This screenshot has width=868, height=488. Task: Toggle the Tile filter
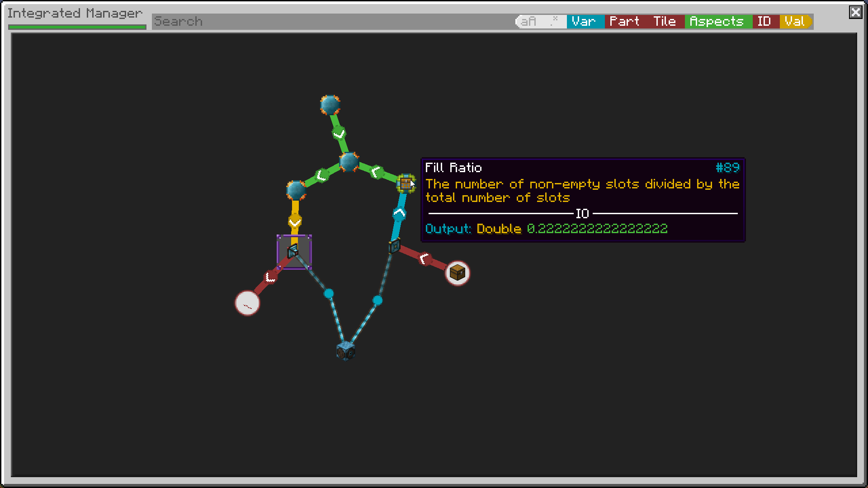click(665, 21)
